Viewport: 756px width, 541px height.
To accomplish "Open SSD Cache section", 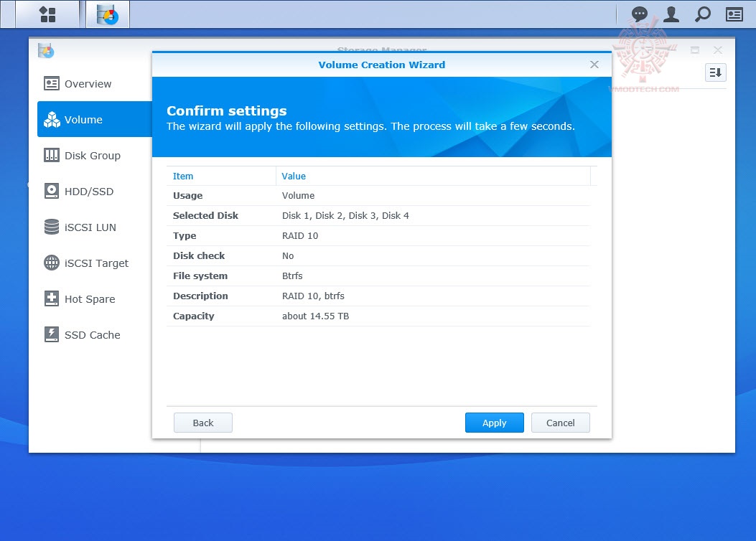I will (95, 335).
